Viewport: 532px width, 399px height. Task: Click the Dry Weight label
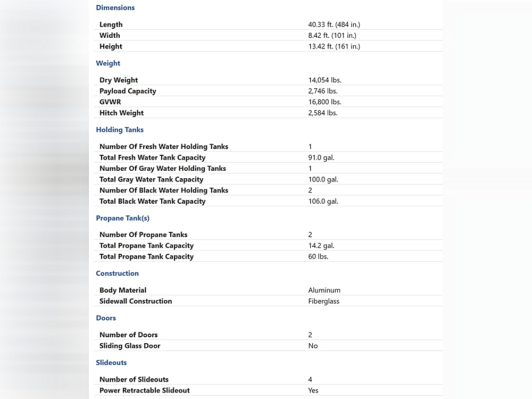click(x=119, y=80)
